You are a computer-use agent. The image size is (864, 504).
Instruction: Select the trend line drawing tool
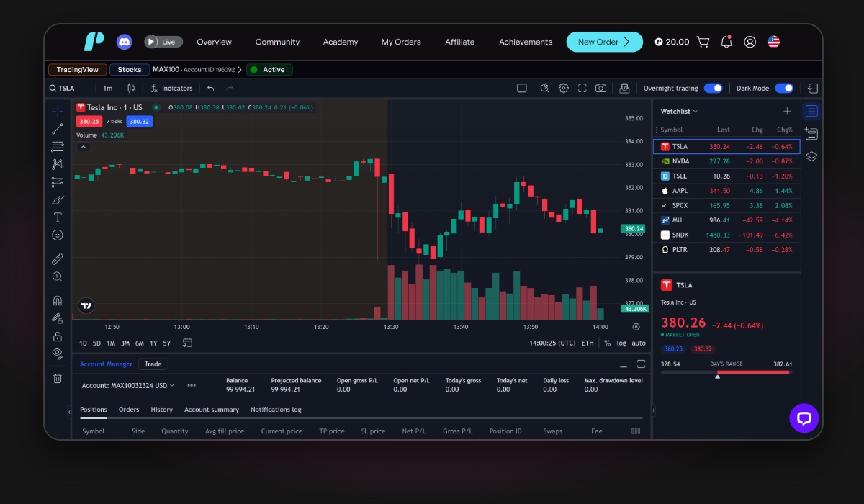pyautogui.click(x=58, y=130)
